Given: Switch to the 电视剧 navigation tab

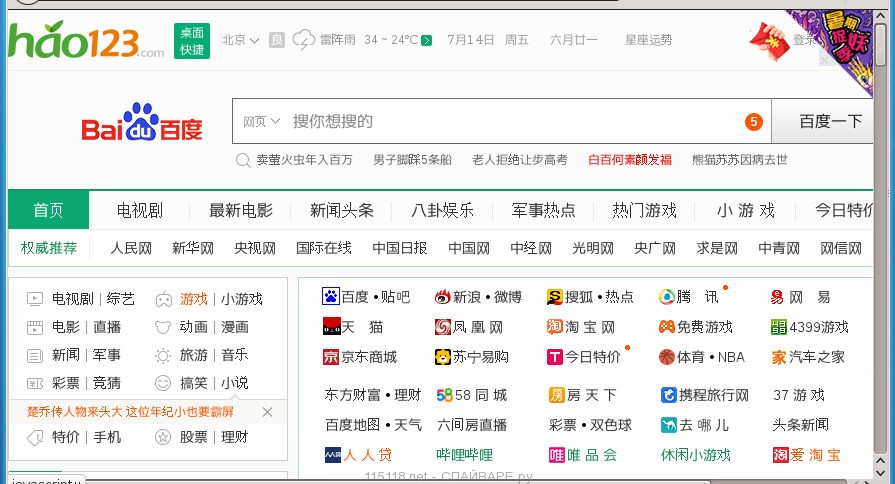Looking at the screenshot, I should pyautogui.click(x=140, y=210).
